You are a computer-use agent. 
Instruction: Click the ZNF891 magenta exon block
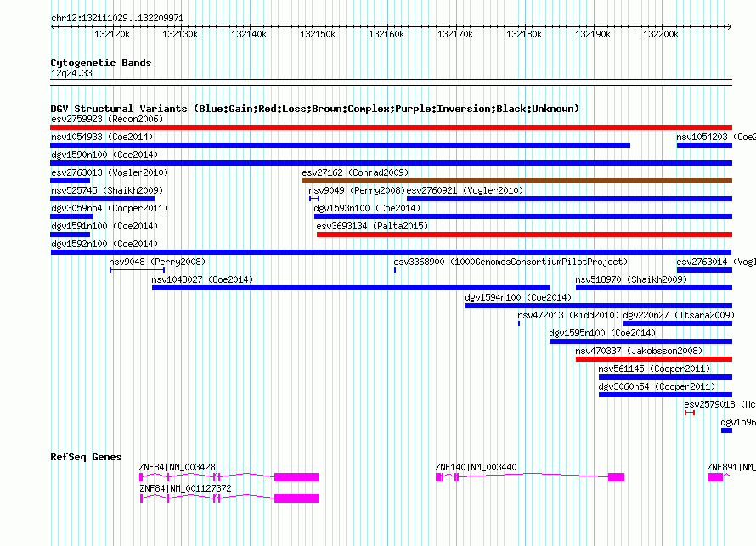(715, 477)
